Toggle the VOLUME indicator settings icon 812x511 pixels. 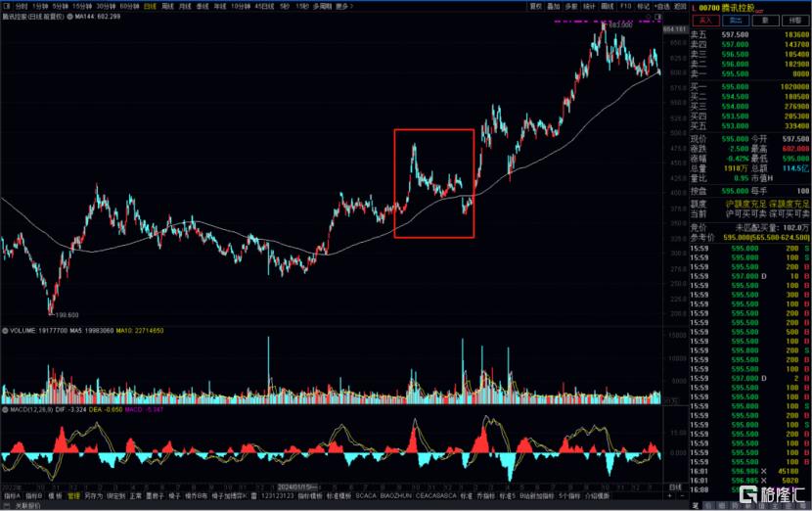5,331
